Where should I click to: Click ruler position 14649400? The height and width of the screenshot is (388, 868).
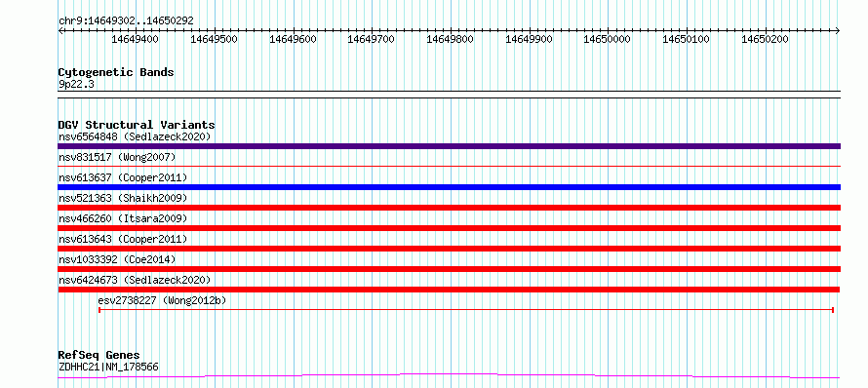point(135,39)
